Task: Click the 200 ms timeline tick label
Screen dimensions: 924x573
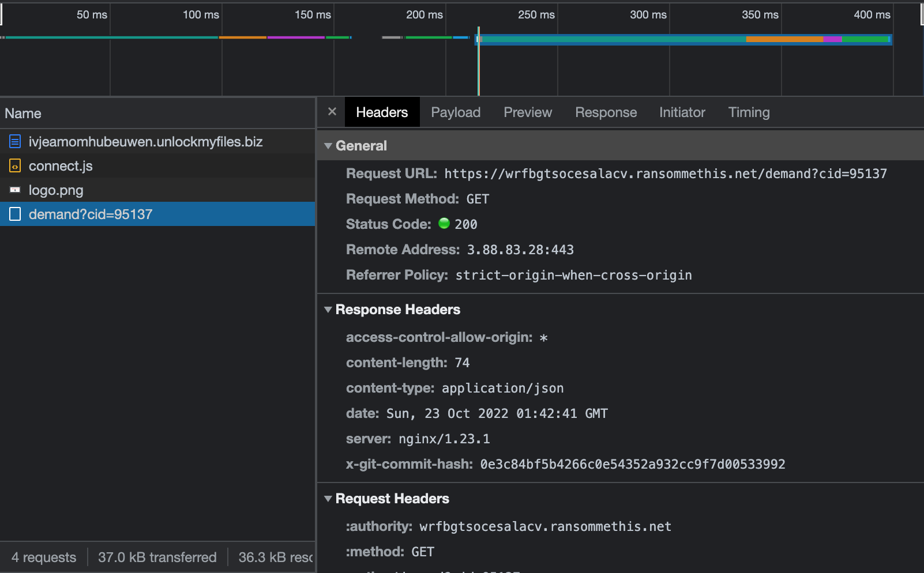Action: tap(425, 14)
